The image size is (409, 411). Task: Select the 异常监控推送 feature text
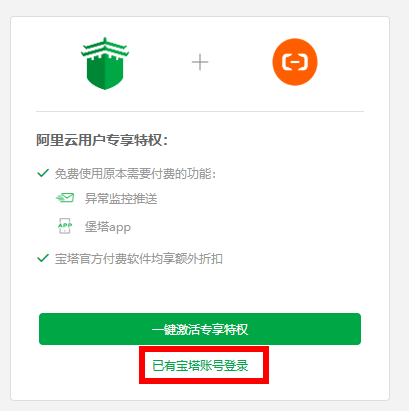point(121,199)
